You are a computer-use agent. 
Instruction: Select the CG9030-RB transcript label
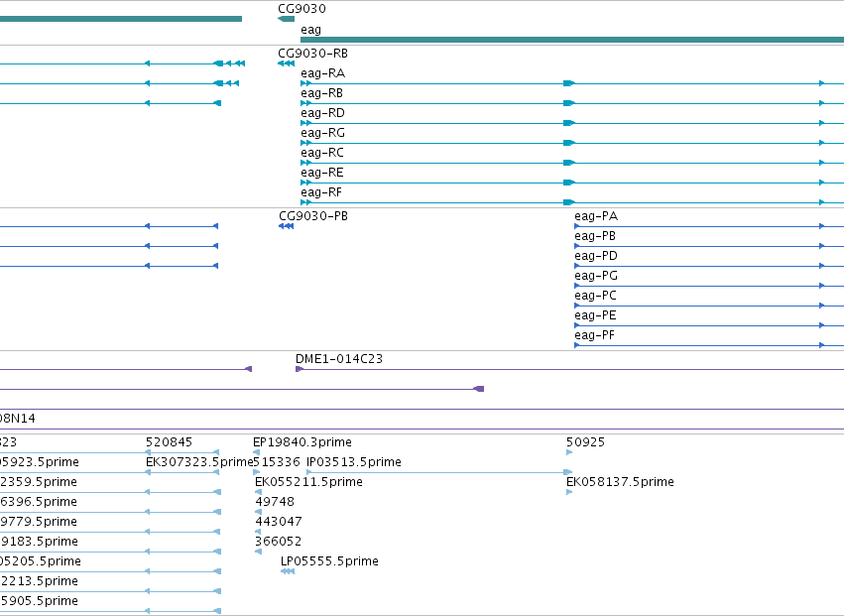point(312,54)
